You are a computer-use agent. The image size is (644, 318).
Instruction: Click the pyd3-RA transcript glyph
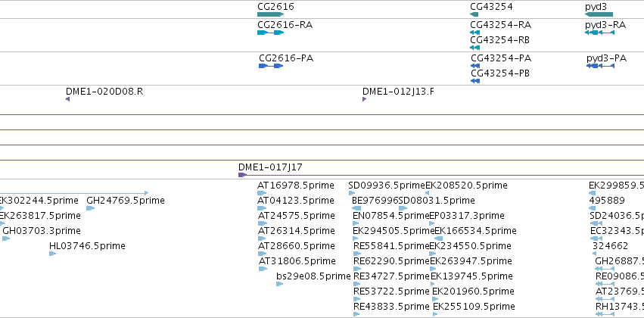coord(599,33)
